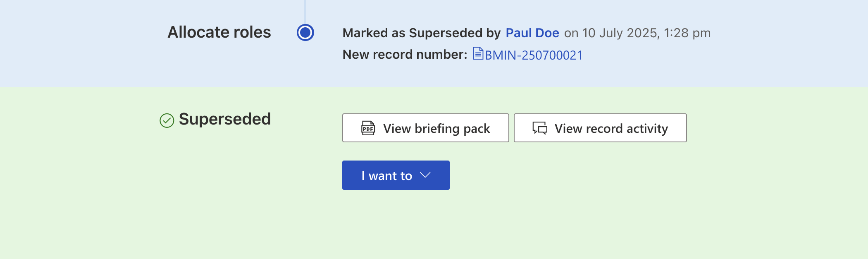The width and height of the screenshot is (868, 259).
Task: Click the Superseded status heading
Action: pyautogui.click(x=224, y=119)
